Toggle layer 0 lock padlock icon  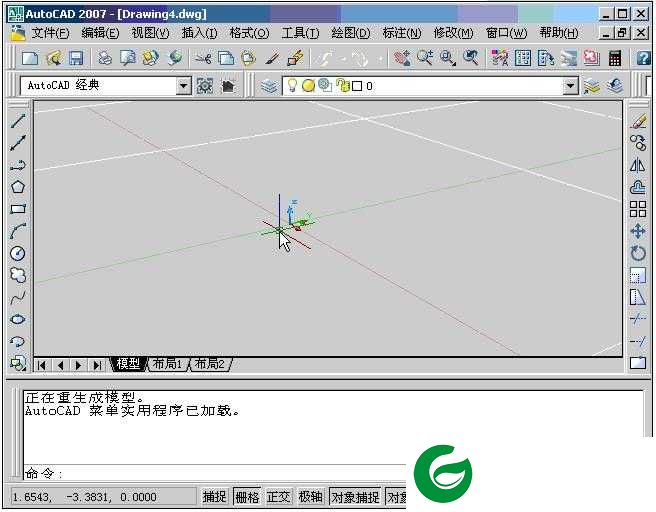(342, 86)
